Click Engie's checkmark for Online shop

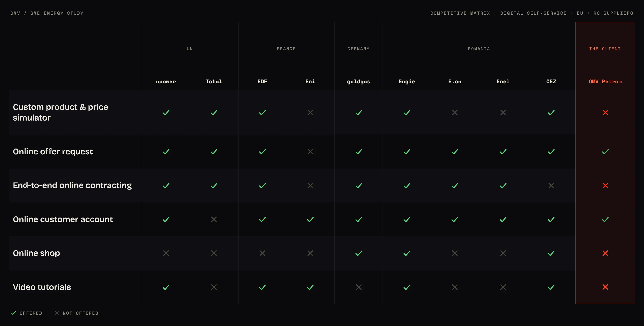click(x=407, y=253)
